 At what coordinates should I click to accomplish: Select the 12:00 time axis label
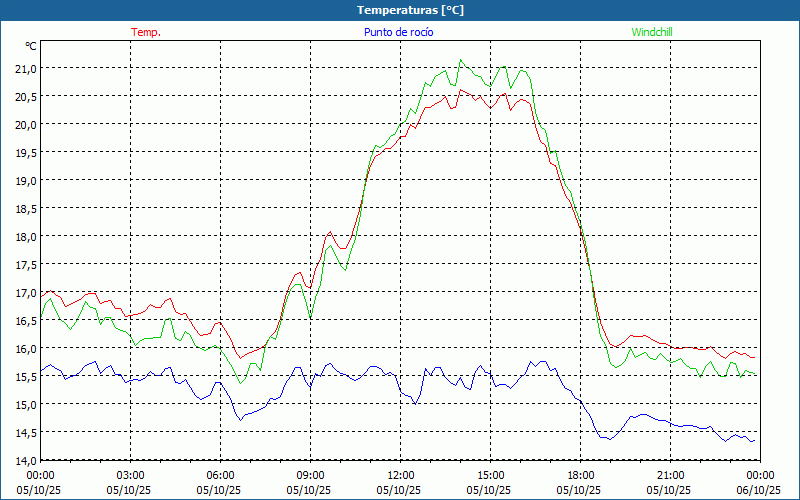[401, 475]
